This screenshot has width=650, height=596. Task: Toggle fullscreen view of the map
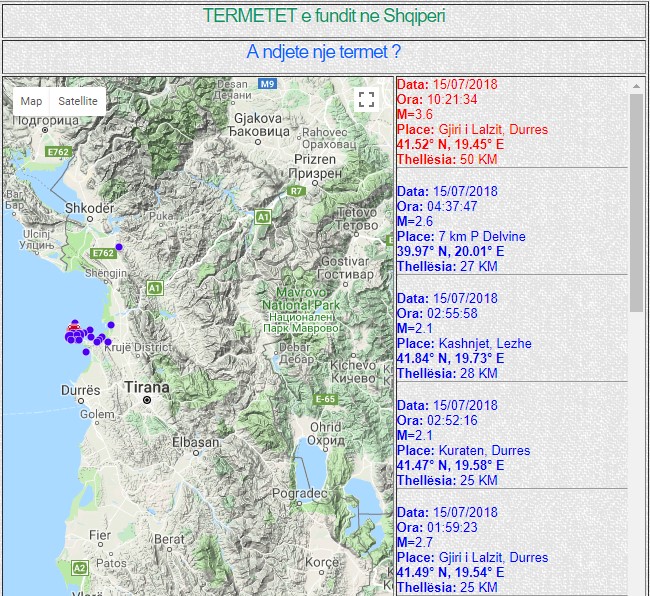click(x=366, y=99)
